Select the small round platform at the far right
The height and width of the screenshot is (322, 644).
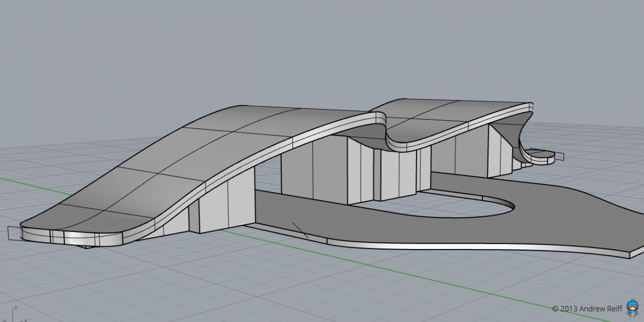pyautogui.click(x=541, y=157)
